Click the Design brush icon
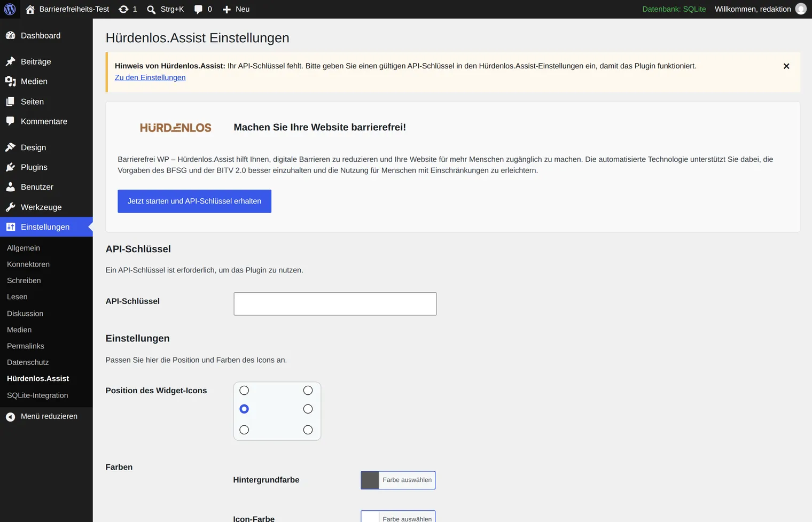The height and width of the screenshot is (522, 812). coord(10,147)
